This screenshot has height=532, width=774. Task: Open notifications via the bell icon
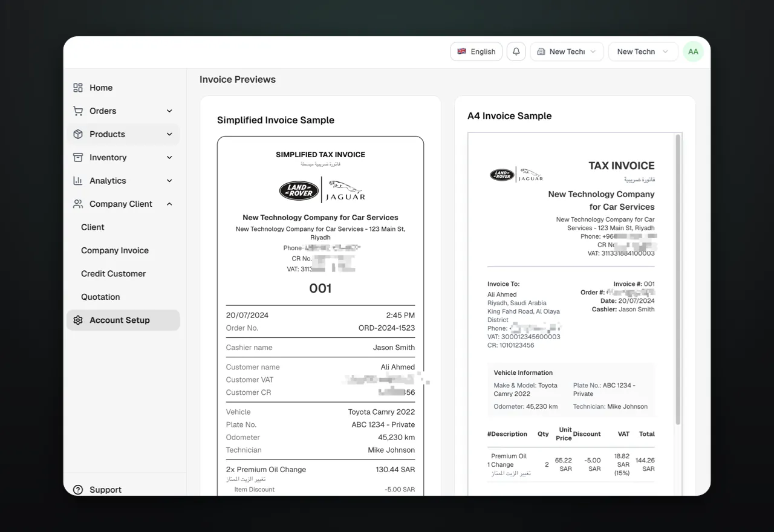pyautogui.click(x=516, y=51)
